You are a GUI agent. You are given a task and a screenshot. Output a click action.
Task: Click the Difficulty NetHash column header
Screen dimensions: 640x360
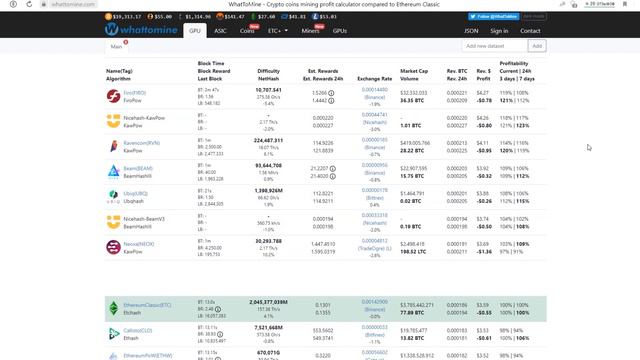(x=268, y=75)
